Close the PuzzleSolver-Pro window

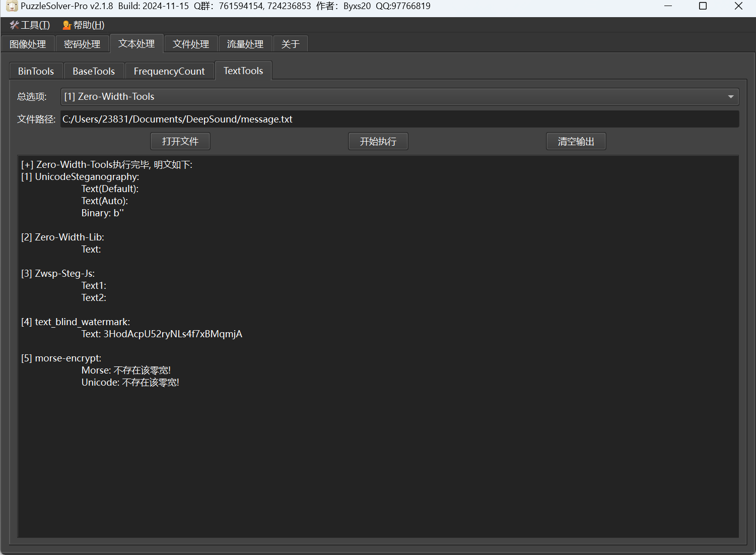coord(738,6)
